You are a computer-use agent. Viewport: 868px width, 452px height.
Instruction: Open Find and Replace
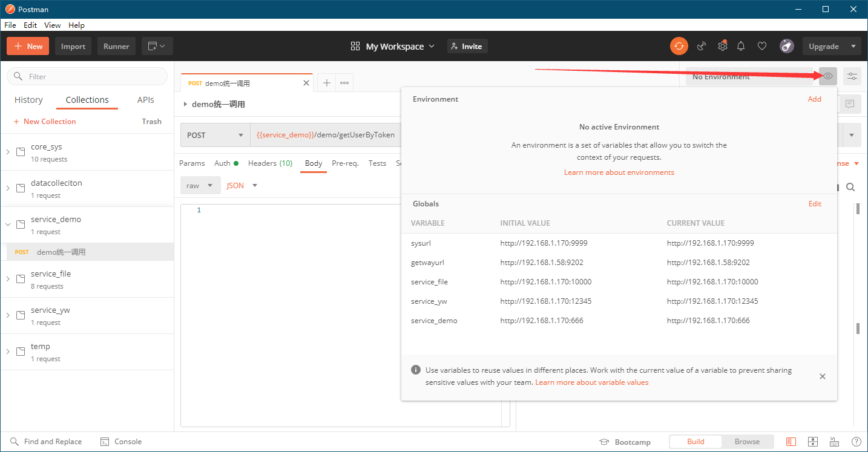coord(46,442)
